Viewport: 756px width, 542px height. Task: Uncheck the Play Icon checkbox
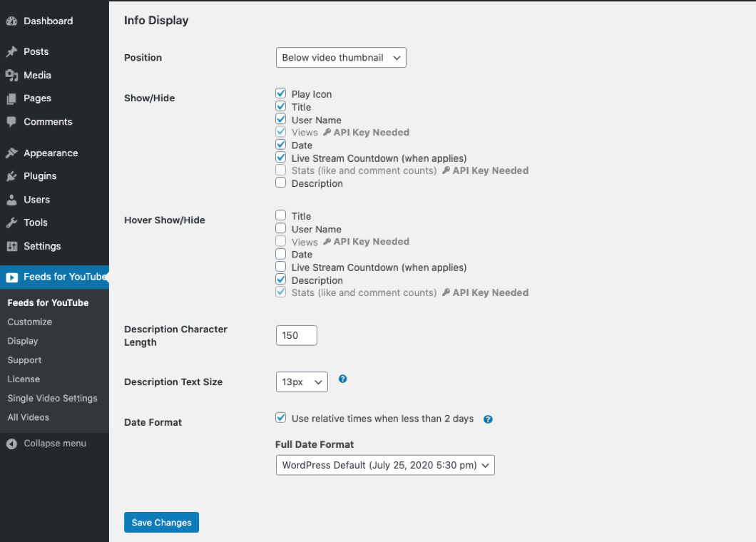[x=281, y=94]
